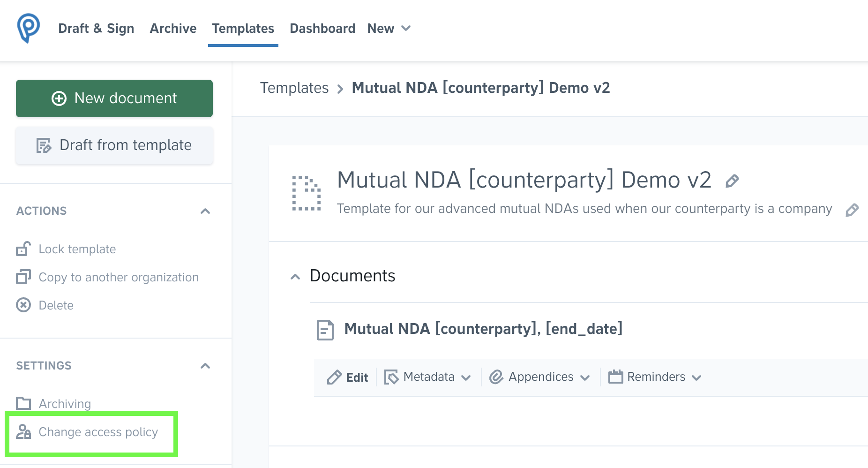This screenshot has width=868, height=468.
Task: Open the Draft & Sign tab
Action: 96,29
